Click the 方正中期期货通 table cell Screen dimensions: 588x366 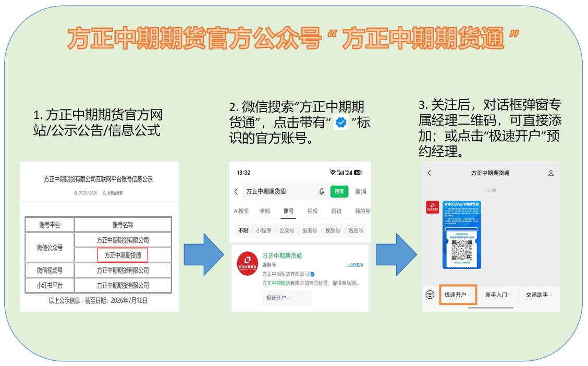click(123, 255)
